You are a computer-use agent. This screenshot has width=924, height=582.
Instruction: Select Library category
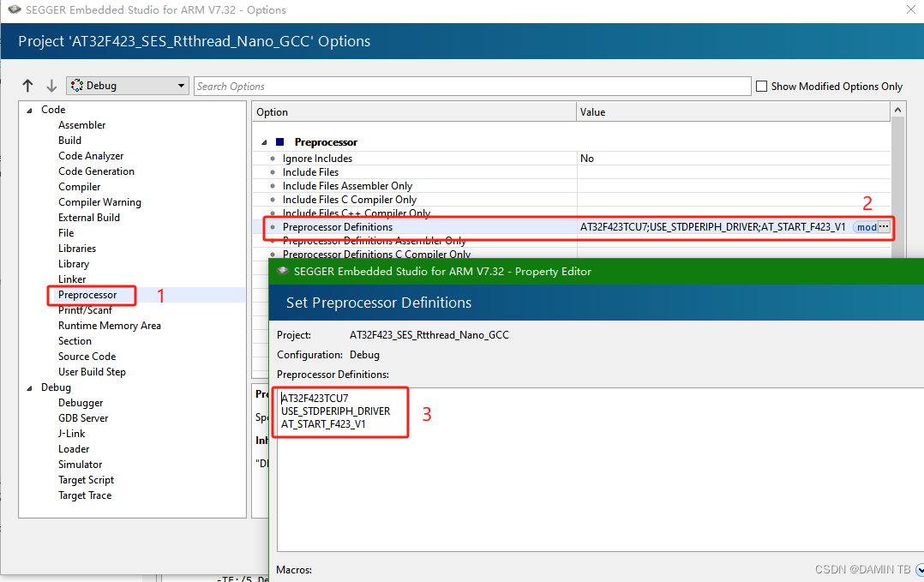(74, 264)
